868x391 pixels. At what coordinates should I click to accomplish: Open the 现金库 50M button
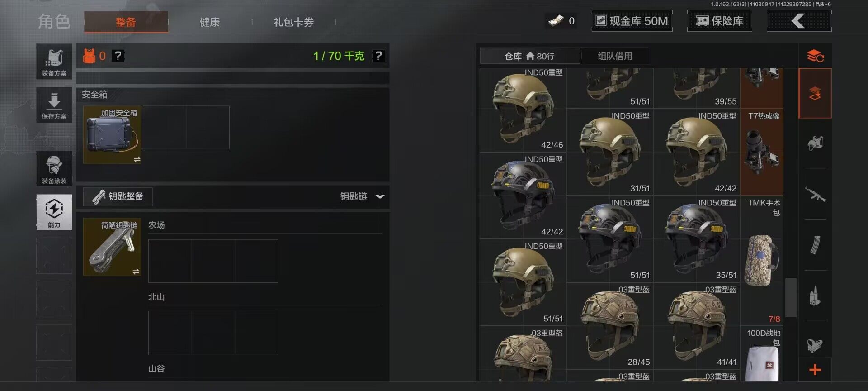tap(632, 21)
